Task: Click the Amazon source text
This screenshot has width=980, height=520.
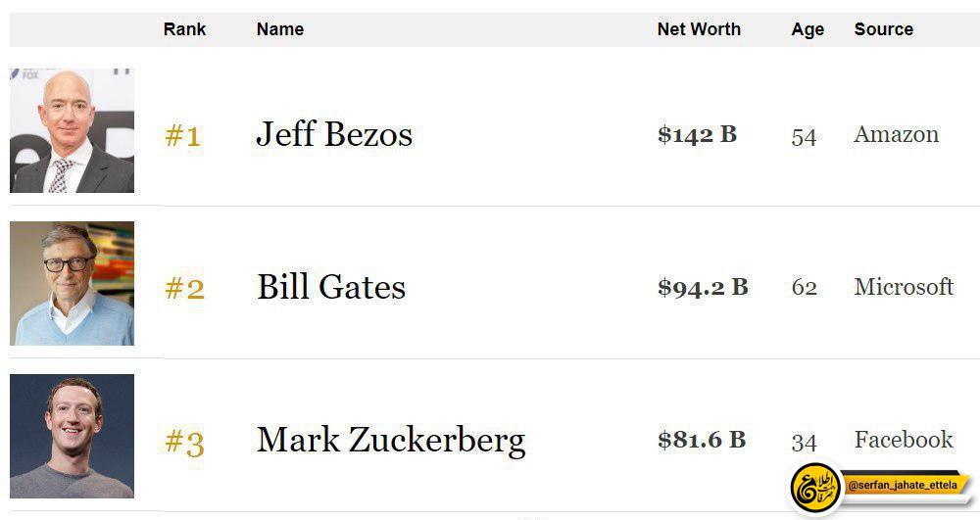Action: pos(897,134)
